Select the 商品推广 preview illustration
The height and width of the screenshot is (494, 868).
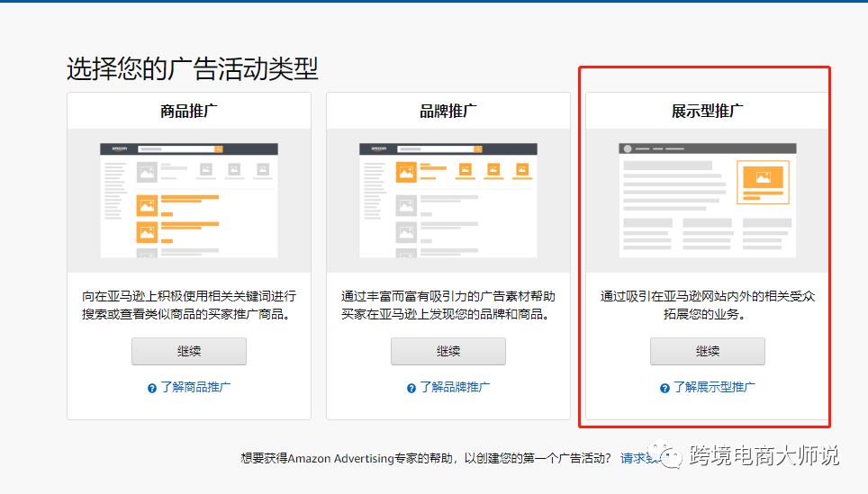(189, 201)
